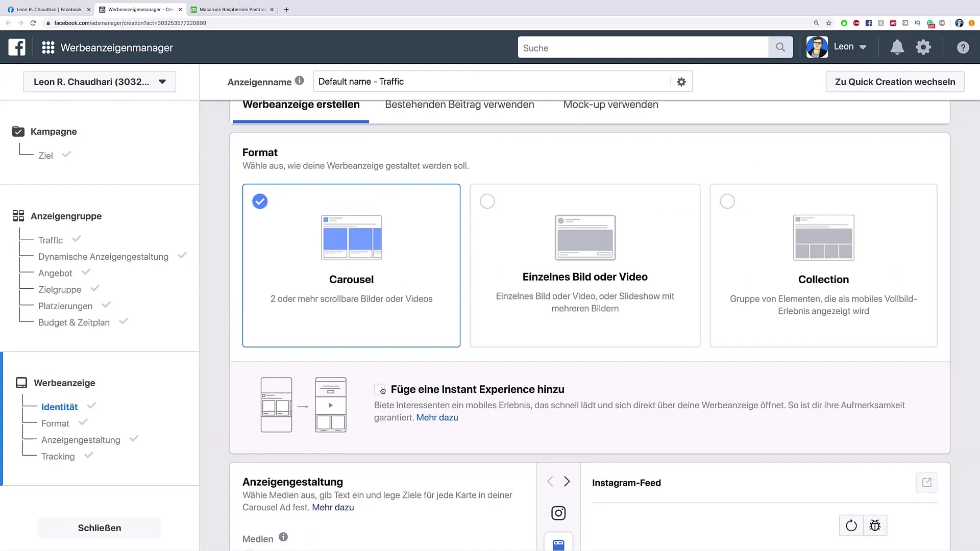
Task: Expand Kampagne section in left sidebar
Action: (x=53, y=131)
